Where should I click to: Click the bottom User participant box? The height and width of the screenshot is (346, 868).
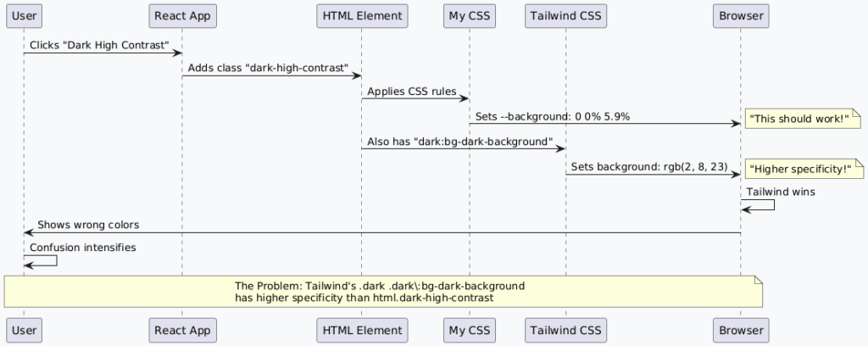(24, 330)
